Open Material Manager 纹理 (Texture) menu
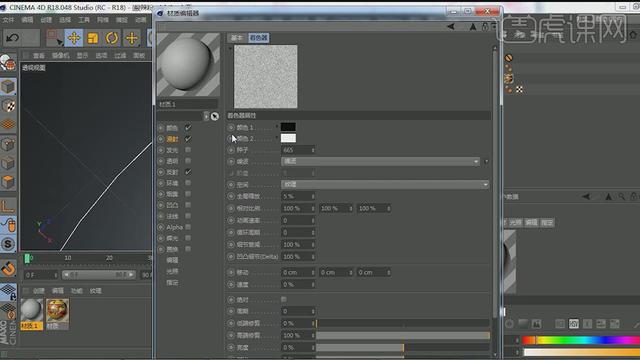Screen dimensions: 640x360 (96, 291)
